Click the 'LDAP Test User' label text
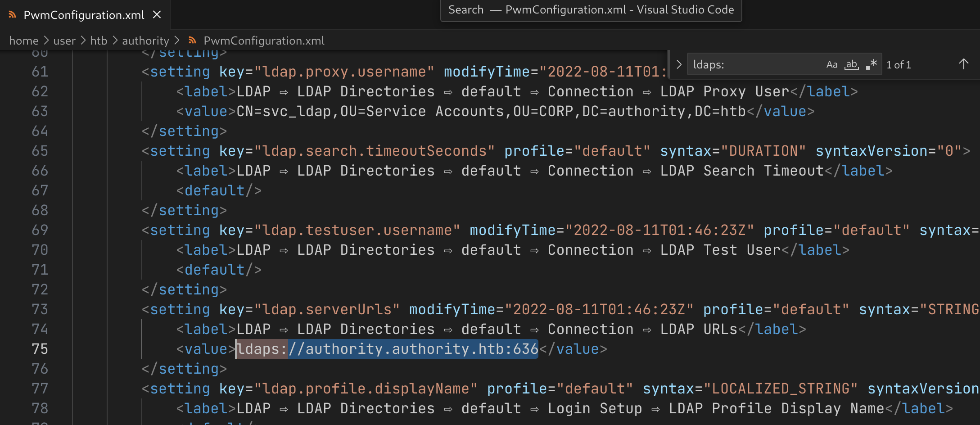This screenshot has height=425, width=980. click(x=721, y=250)
